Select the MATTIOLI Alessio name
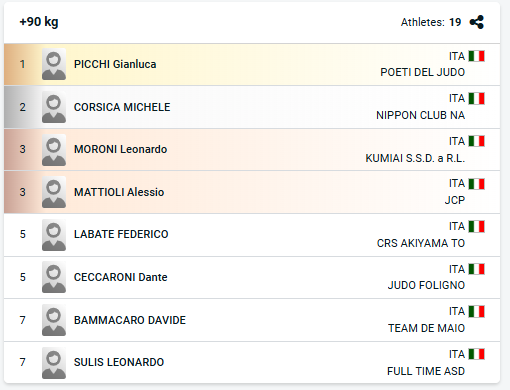 point(119,192)
